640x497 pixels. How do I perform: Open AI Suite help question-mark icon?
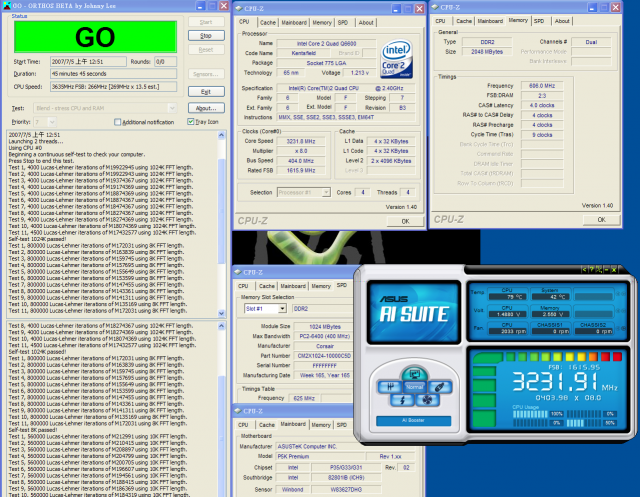(591, 269)
